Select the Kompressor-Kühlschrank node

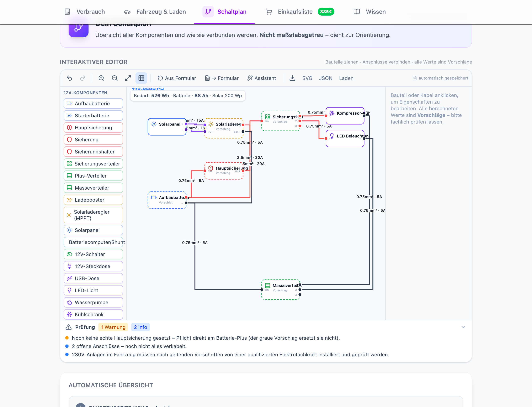pyautogui.click(x=345, y=116)
